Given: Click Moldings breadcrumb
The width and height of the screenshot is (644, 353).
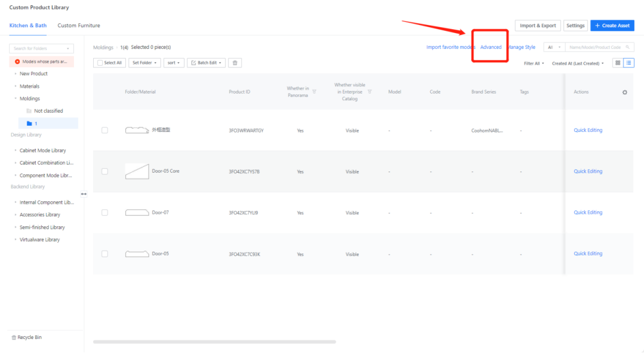Looking at the screenshot, I should click(x=103, y=47).
